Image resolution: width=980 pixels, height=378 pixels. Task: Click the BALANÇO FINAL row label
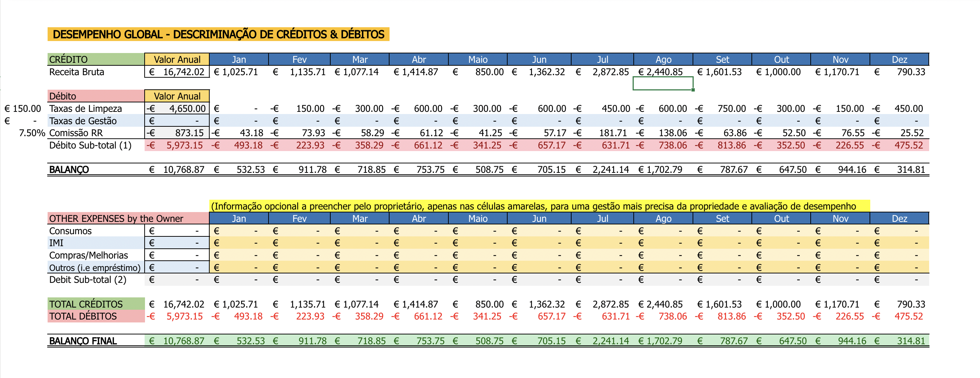tap(83, 341)
